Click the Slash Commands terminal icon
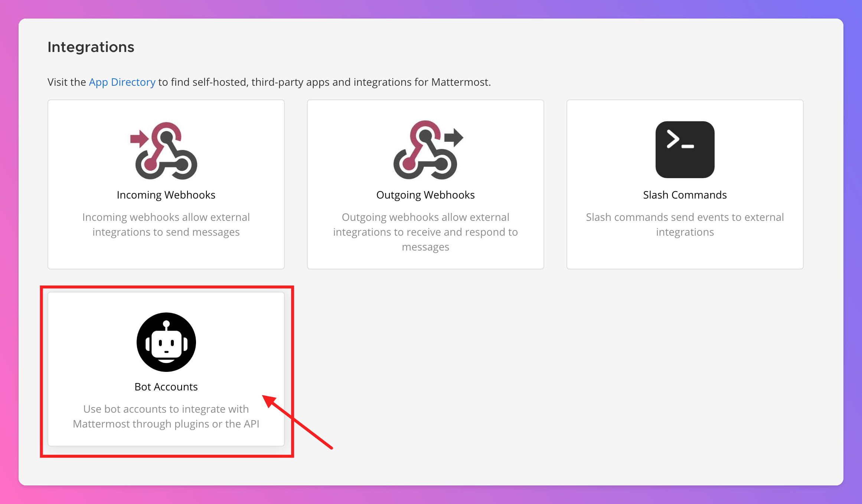862x504 pixels. tap(685, 150)
